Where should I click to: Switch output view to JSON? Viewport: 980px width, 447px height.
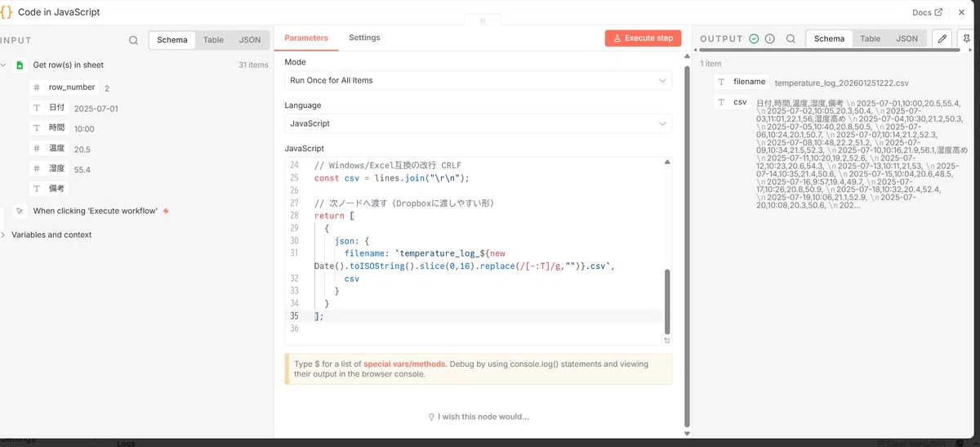pos(907,38)
